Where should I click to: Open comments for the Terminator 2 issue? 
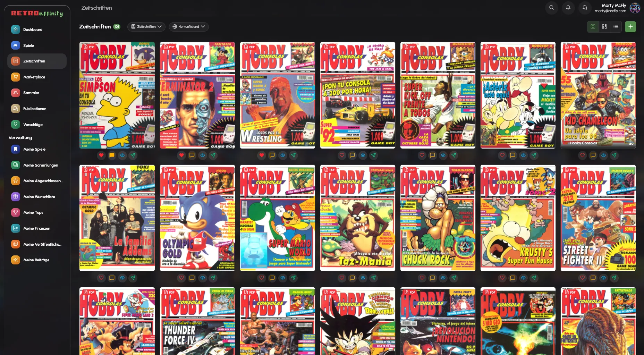[192, 155]
